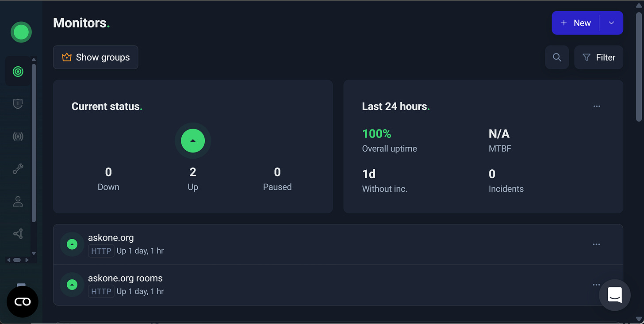Click the HTTP tag under askone.org rooms
This screenshot has width=644, height=324.
101,292
